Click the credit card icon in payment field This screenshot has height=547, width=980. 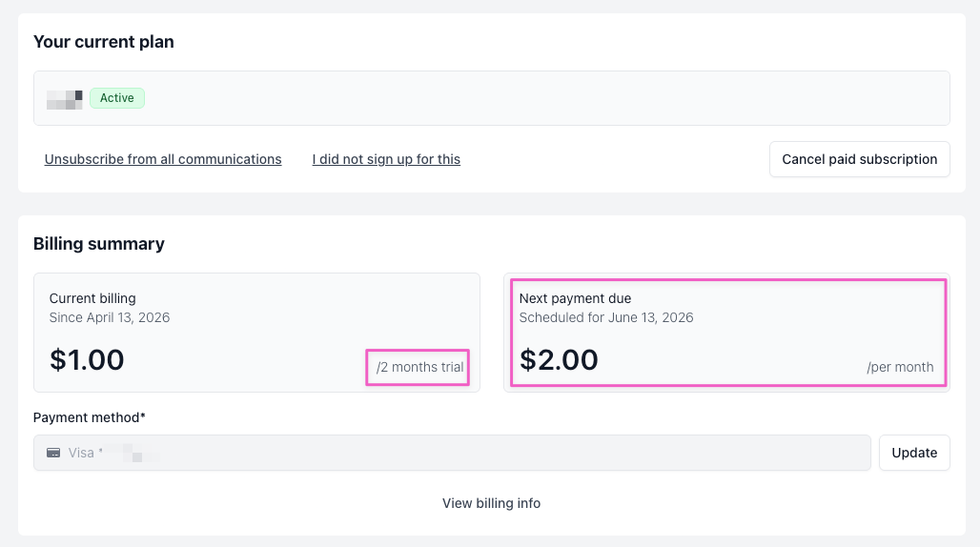click(x=53, y=453)
